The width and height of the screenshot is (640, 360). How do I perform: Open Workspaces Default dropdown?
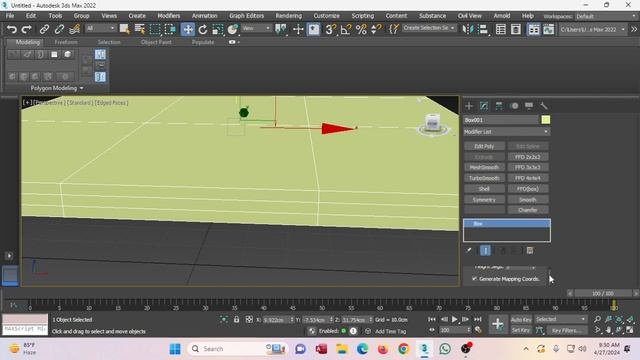point(606,16)
